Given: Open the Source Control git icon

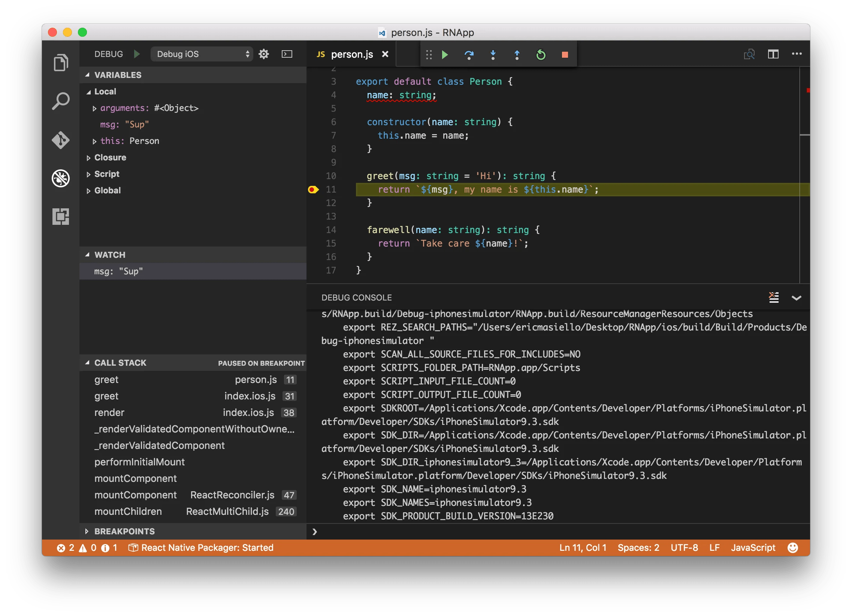Looking at the screenshot, I should (x=60, y=140).
